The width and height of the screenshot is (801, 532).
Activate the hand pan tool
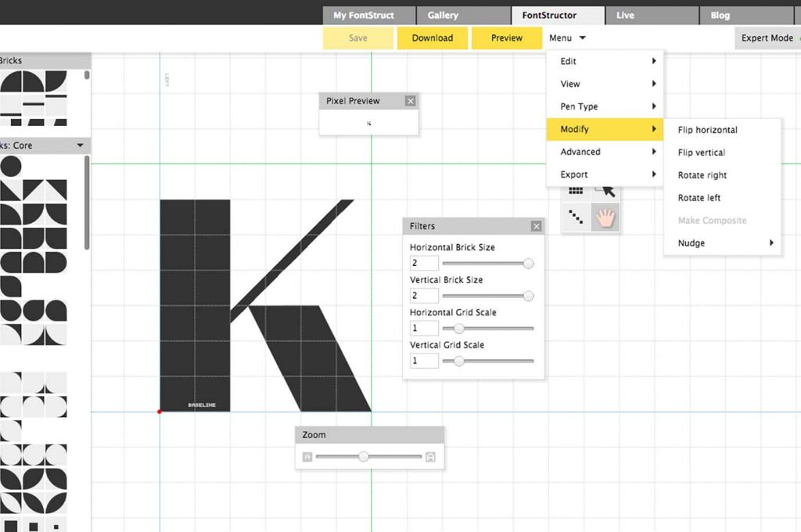tap(605, 217)
